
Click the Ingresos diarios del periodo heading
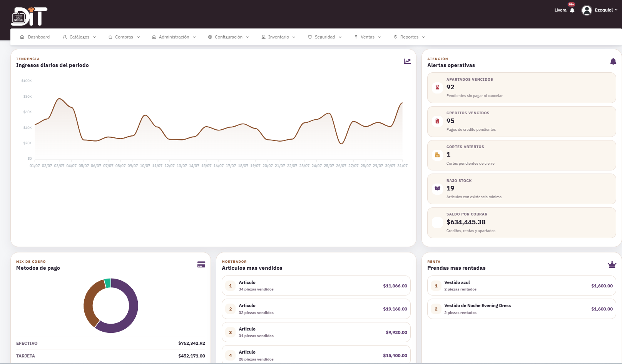(x=52, y=65)
